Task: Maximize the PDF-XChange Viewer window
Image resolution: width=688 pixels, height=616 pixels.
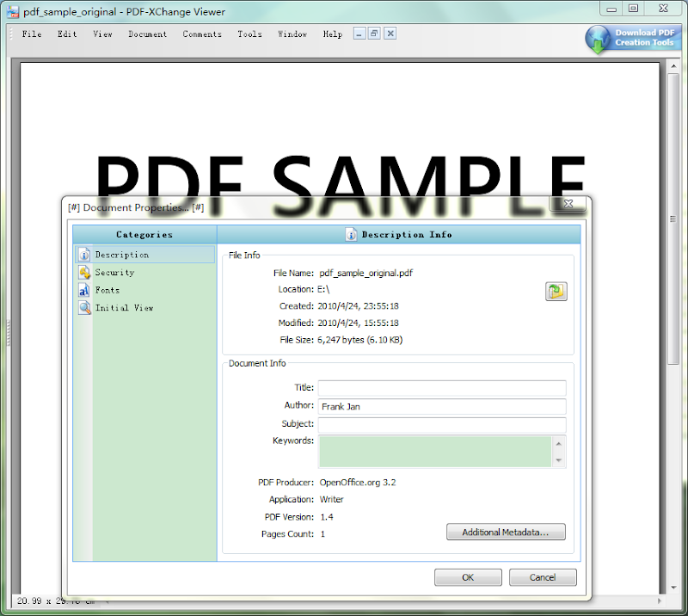Action: pyautogui.click(x=633, y=9)
